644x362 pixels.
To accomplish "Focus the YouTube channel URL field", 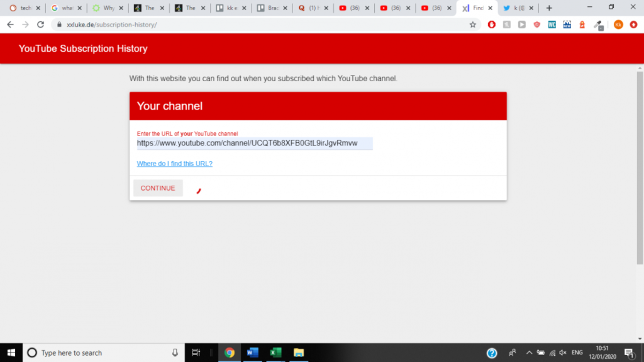I will [x=255, y=143].
